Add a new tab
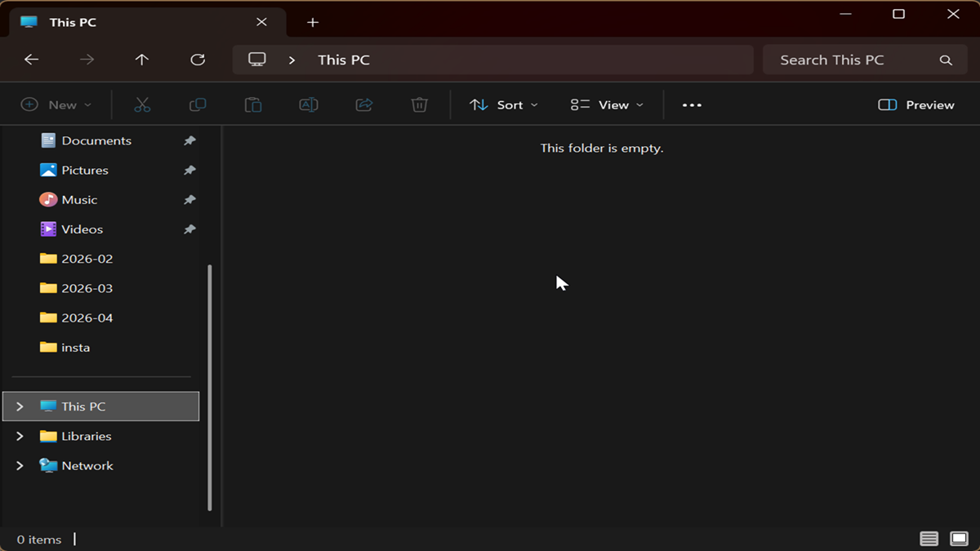The height and width of the screenshot is (551, 980). pyautogui.click(x=313, y=22)
